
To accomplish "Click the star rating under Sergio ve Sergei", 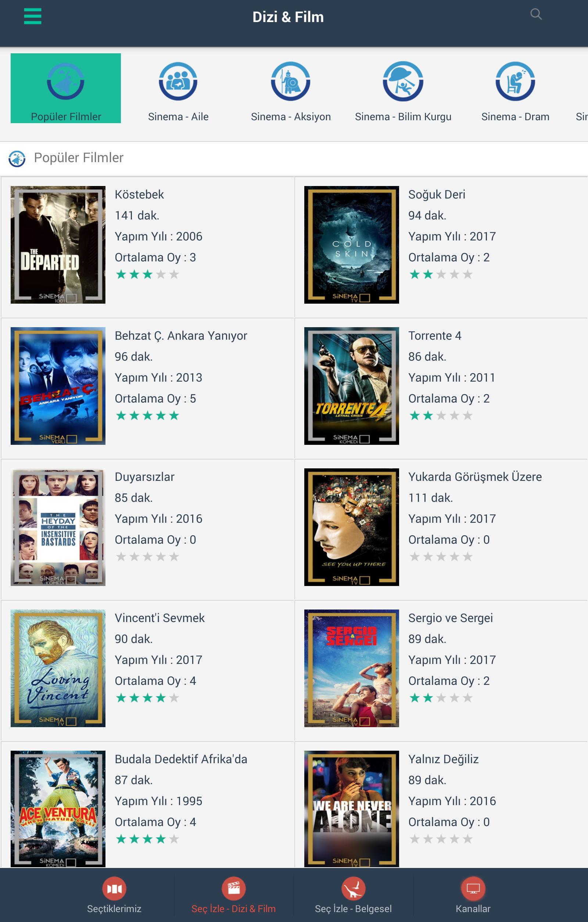I will pos(441,698).
